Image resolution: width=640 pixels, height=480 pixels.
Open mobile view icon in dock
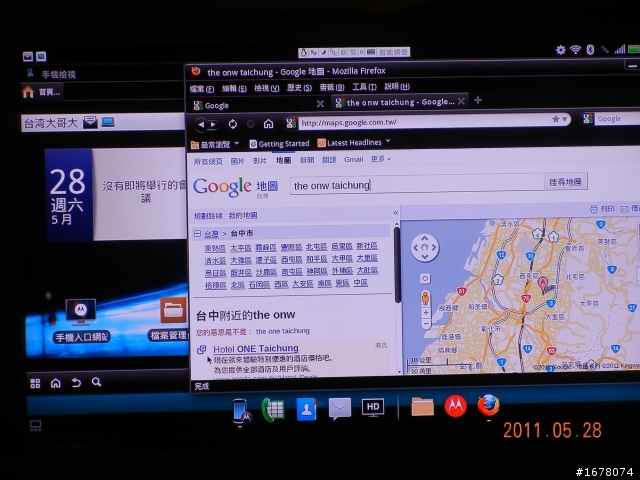click(x=241, y=412)
